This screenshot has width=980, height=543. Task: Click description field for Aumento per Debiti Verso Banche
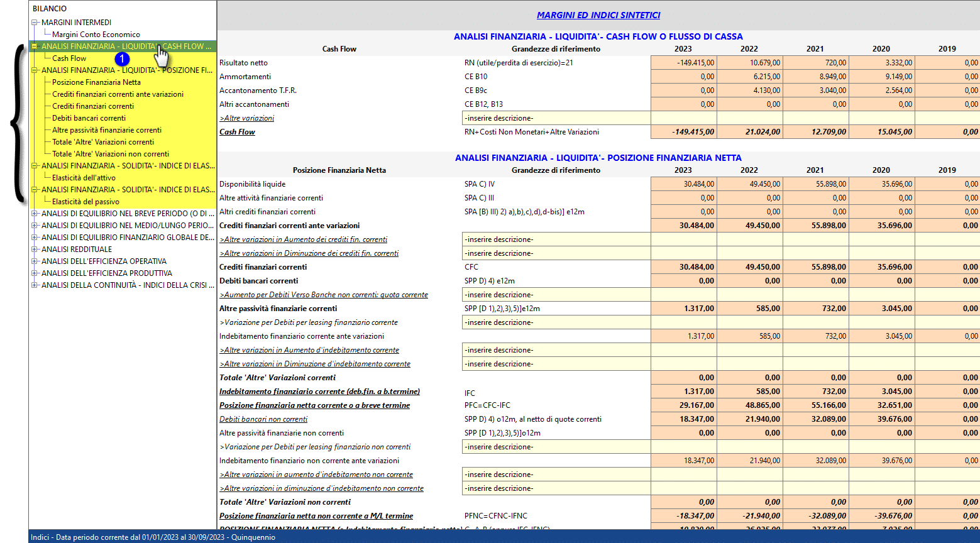pos(556,295)
